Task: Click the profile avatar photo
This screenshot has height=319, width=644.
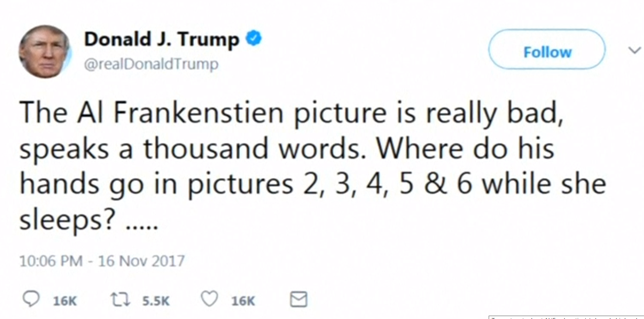Action: click(45, 51)
